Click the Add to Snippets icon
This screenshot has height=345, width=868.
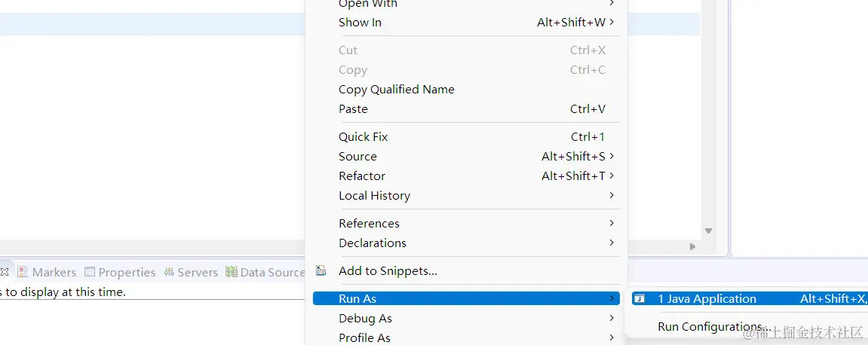click(x=321, y=270)
